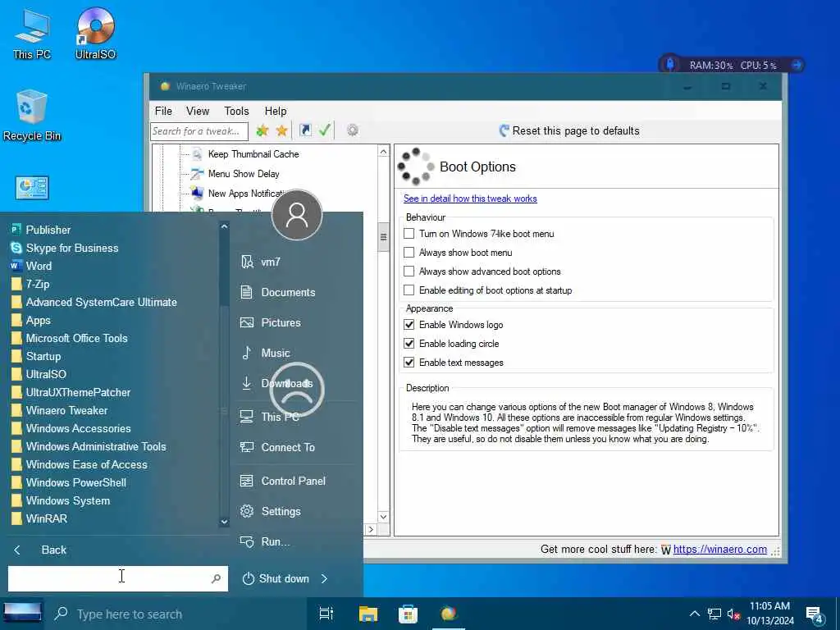The height and width of the screenshot is (630, 840).
Task: Select Menu Show Delay tree item
Action: coord(244,174)
